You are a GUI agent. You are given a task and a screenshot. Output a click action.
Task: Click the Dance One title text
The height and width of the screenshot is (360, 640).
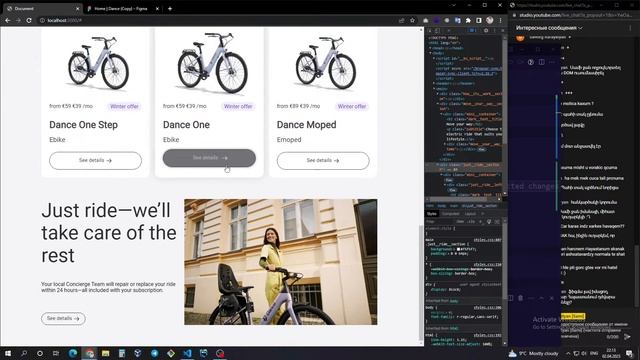tap(186, 125)
